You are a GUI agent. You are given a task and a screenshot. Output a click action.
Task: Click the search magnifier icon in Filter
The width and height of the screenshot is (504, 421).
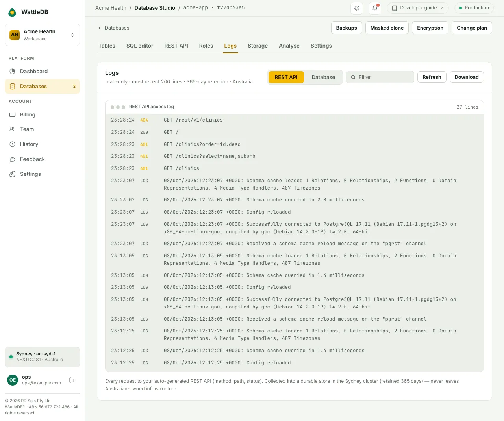[353, 77]
